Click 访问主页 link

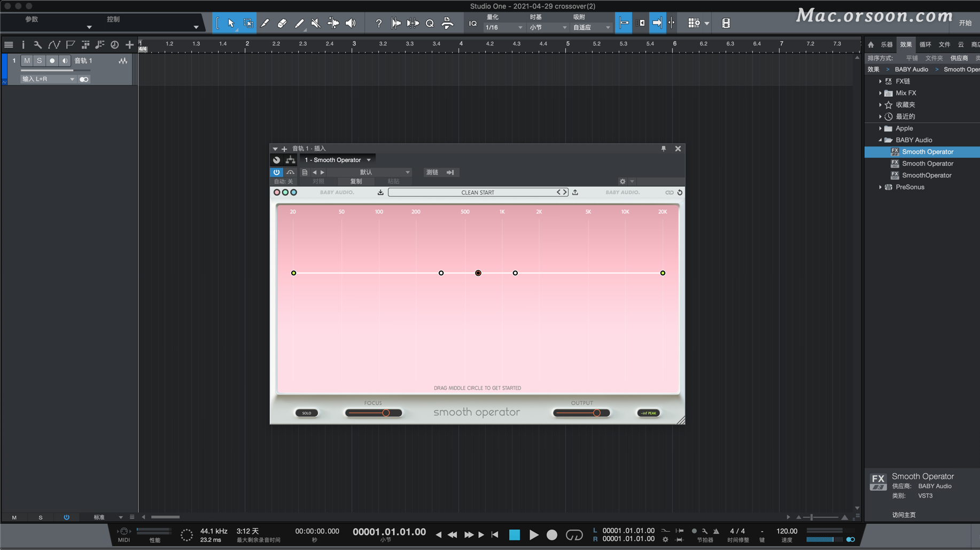pos(904,515)
